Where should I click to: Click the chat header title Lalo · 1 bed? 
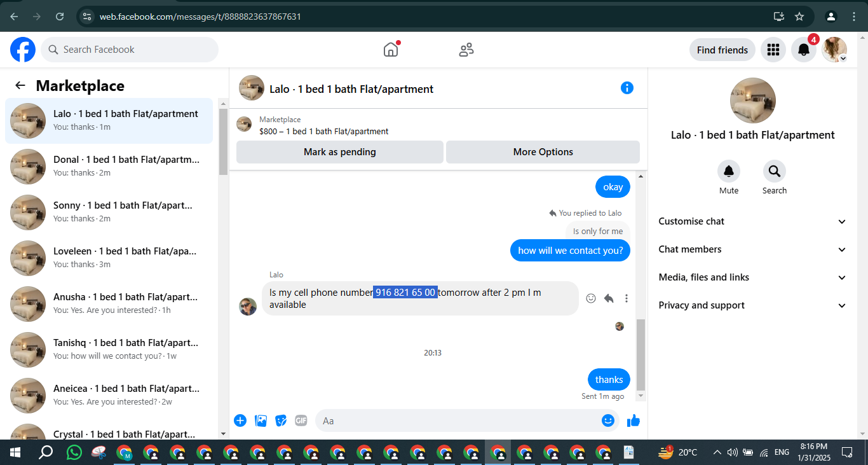click(351, 89)
